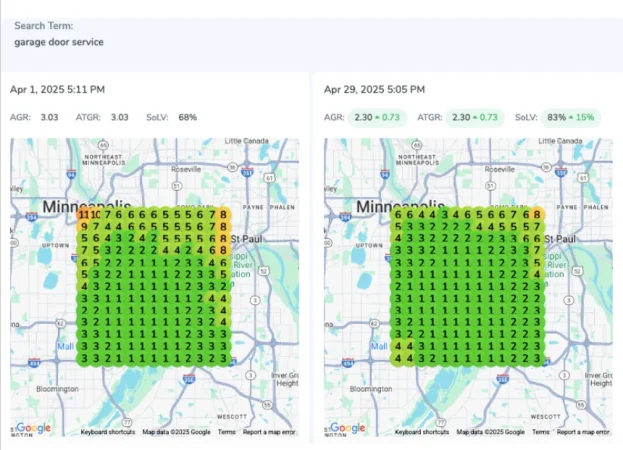The height and width of the screenshot is (450, 623).
Task: Select the 10 grid point on left map
Action: pyautogui.click(x=95, y=215)
